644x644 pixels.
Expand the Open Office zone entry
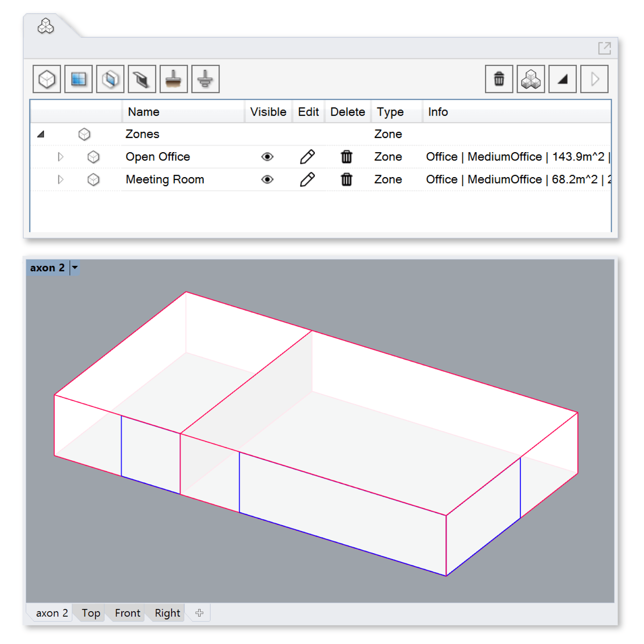(x=61, y=157)
